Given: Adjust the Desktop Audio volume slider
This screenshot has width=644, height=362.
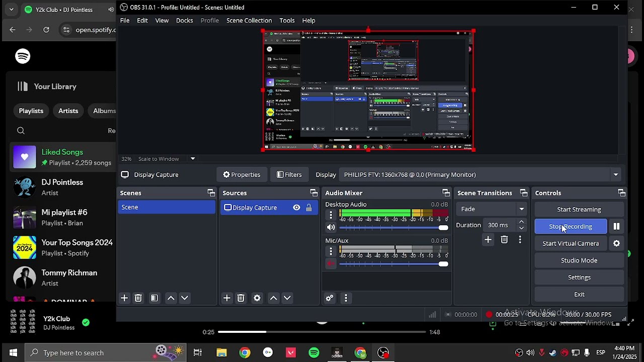Looking at the screenshot, I should (x=394, y=228).
